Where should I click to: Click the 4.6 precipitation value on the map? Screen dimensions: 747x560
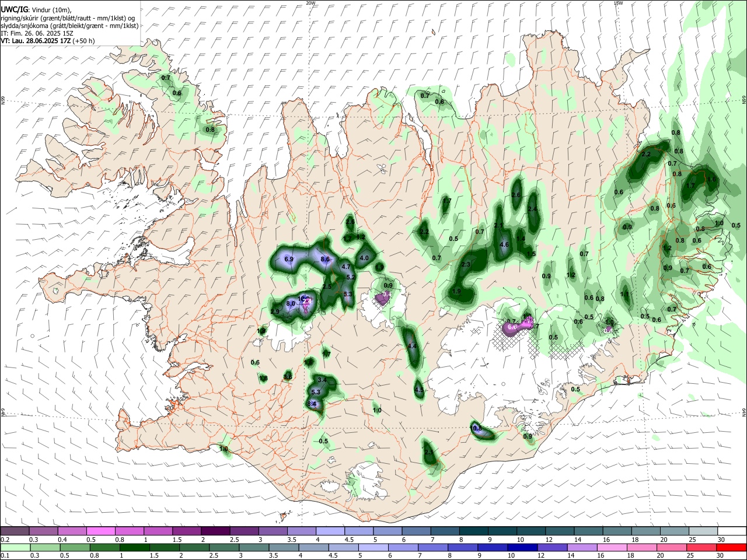[505, 244]
